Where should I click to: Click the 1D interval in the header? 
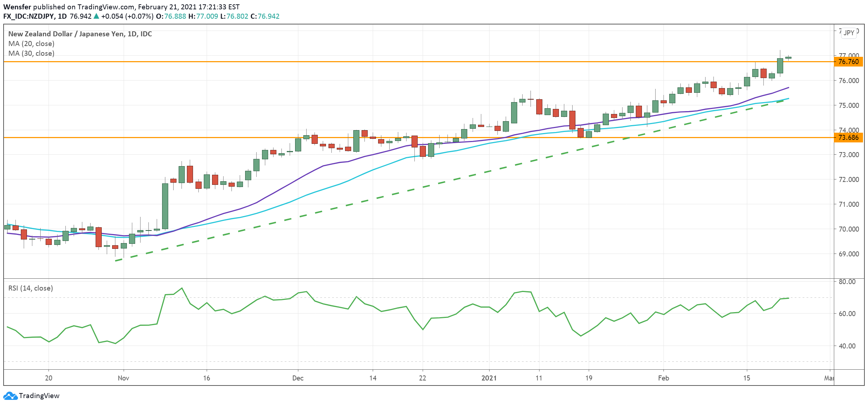[62, 16]
